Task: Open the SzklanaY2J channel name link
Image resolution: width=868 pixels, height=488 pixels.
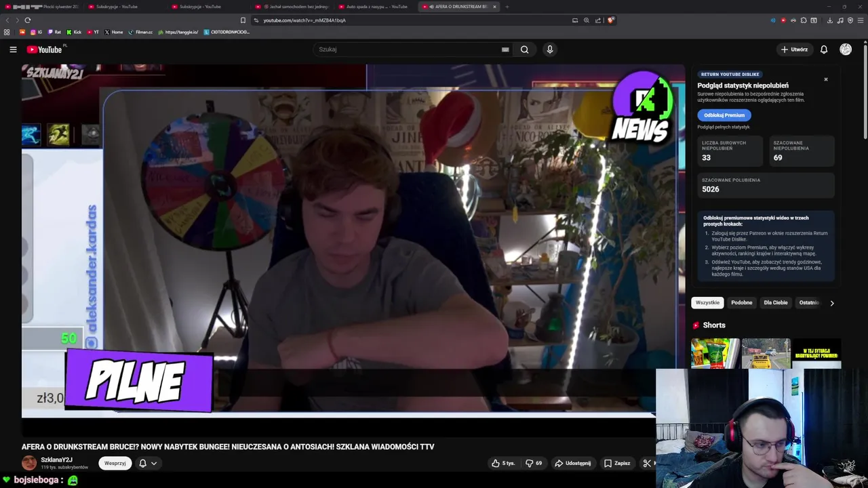Action: (56, 460)
